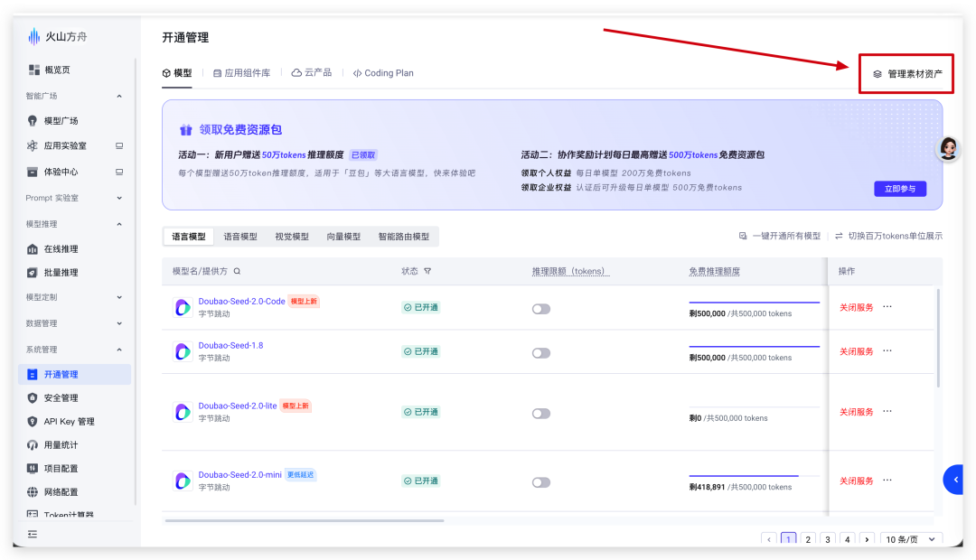Click the 网络配置 globe icon
The image size is (976, 560).
pos(33,492)
